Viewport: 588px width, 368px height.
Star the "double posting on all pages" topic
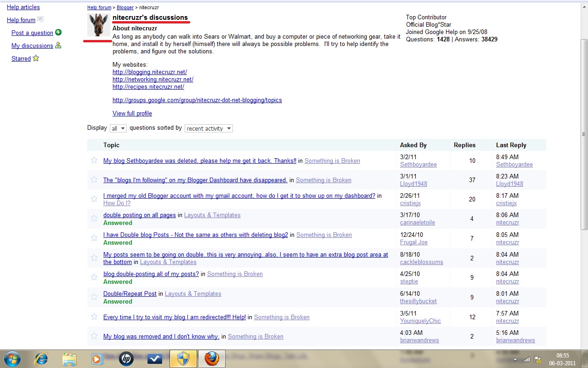94,218
